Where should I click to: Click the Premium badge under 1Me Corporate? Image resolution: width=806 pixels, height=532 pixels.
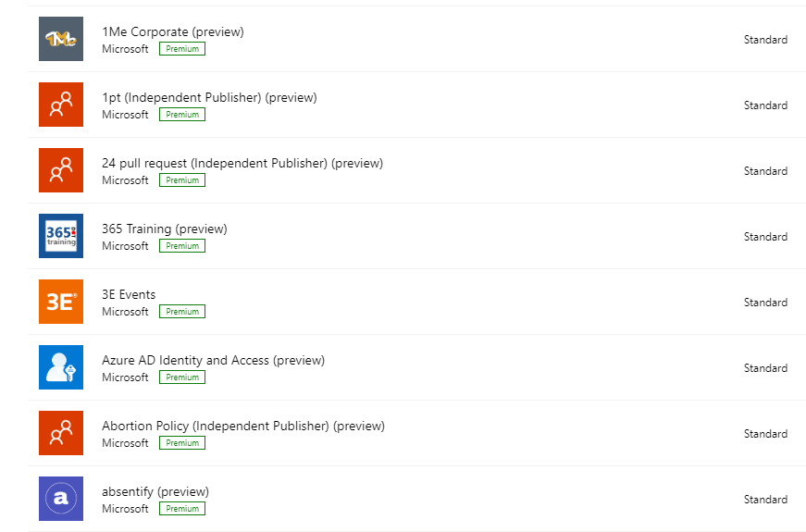(x=182, y=49)
